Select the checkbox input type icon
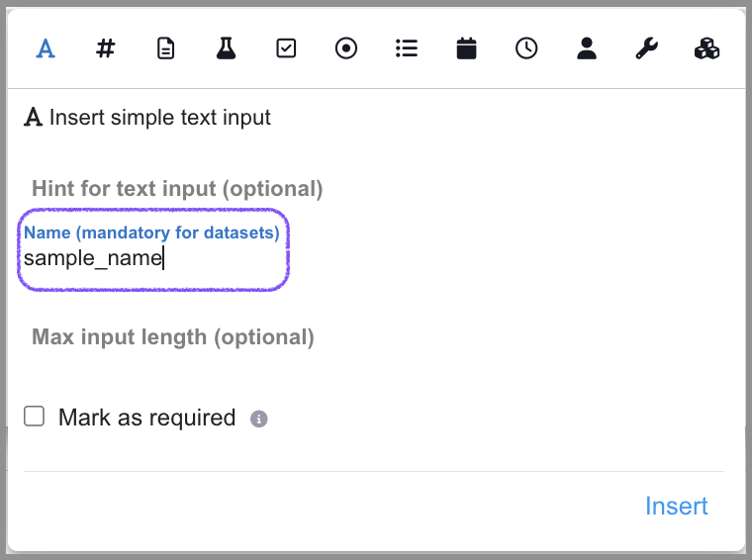Viewport: 752px width, 560px height. [x=286, y=48]
